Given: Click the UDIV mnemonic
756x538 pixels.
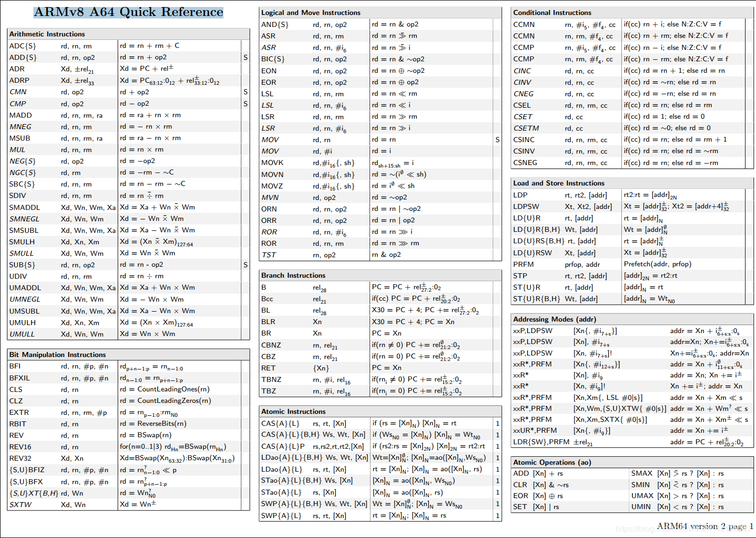Looking at the screenshot, I should coord(18,276).
